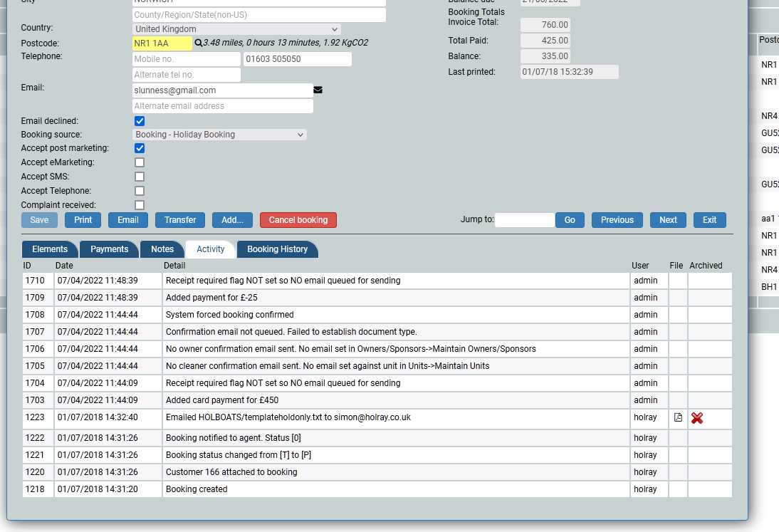The height and width of the screenshot is (532, 779).
Task: Tick the Accept SMS checkbox
Action: point(140,177)
